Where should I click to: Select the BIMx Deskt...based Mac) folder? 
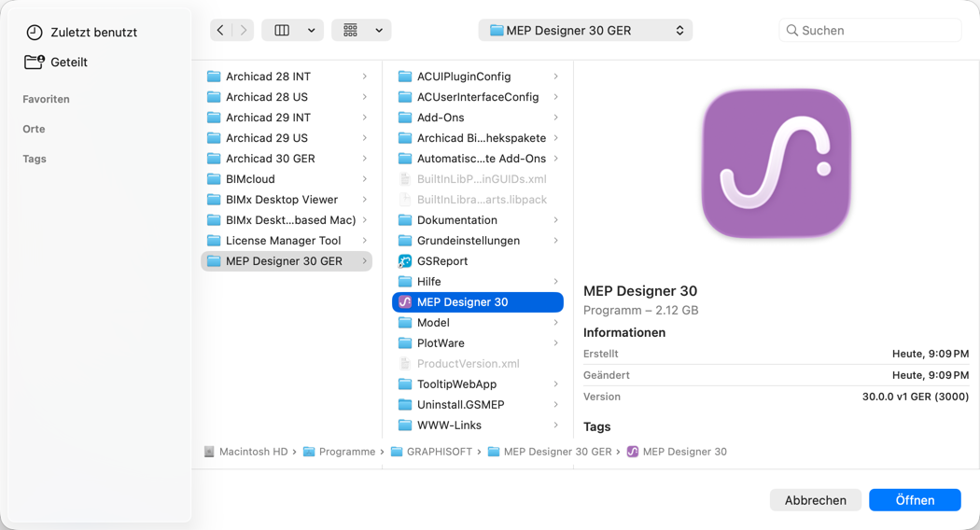tap(287, 220)
